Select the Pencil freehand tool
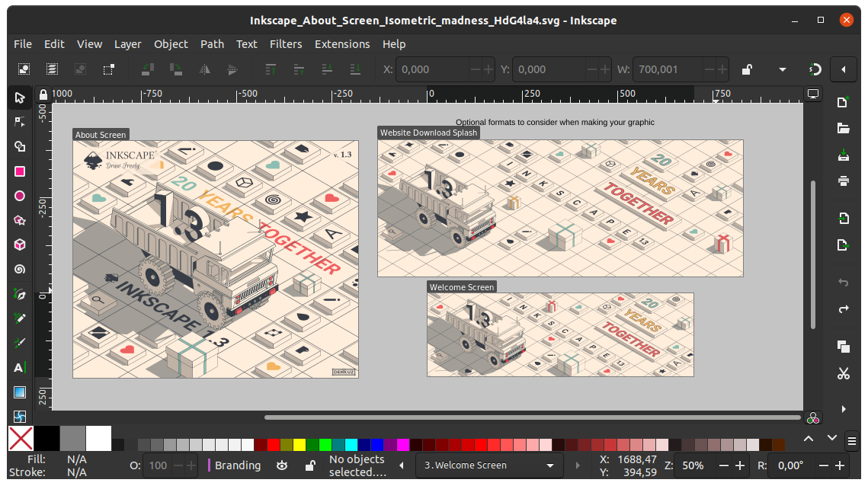Screen dimensions: 868x486 tap(19, 318)
